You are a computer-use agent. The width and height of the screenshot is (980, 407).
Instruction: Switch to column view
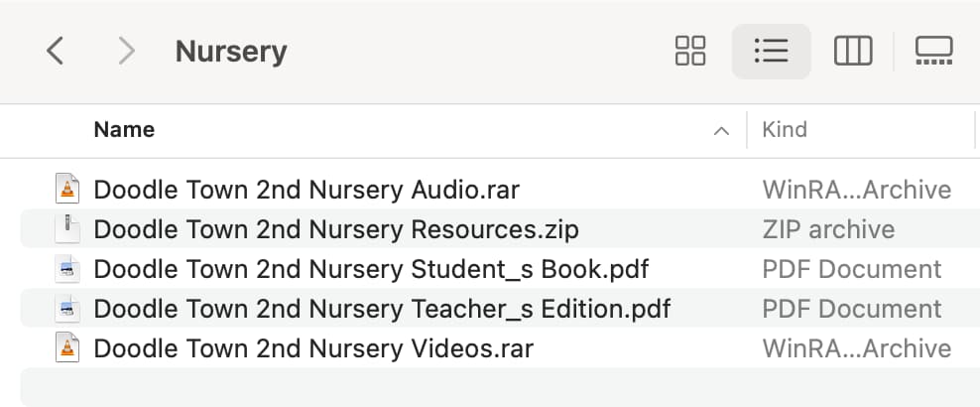[x=853, y=51]
